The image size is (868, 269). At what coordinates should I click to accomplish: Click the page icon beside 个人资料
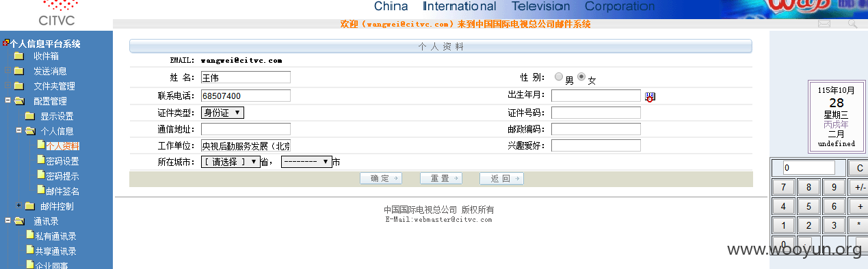tap(41, 145)
